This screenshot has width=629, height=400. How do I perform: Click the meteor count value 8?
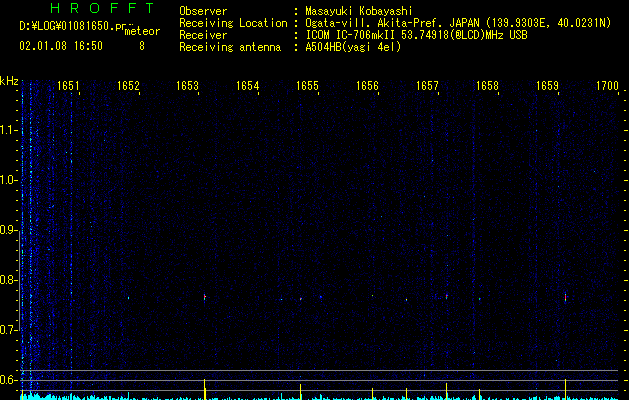(x=142, y=46)
